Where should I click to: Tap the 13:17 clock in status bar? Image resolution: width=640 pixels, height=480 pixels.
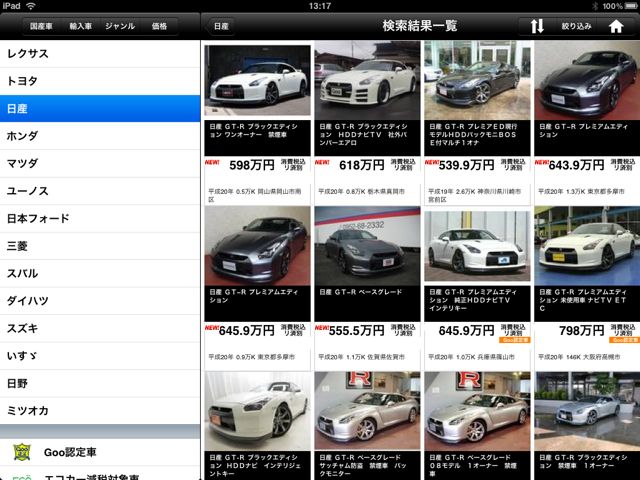[320, 6]
